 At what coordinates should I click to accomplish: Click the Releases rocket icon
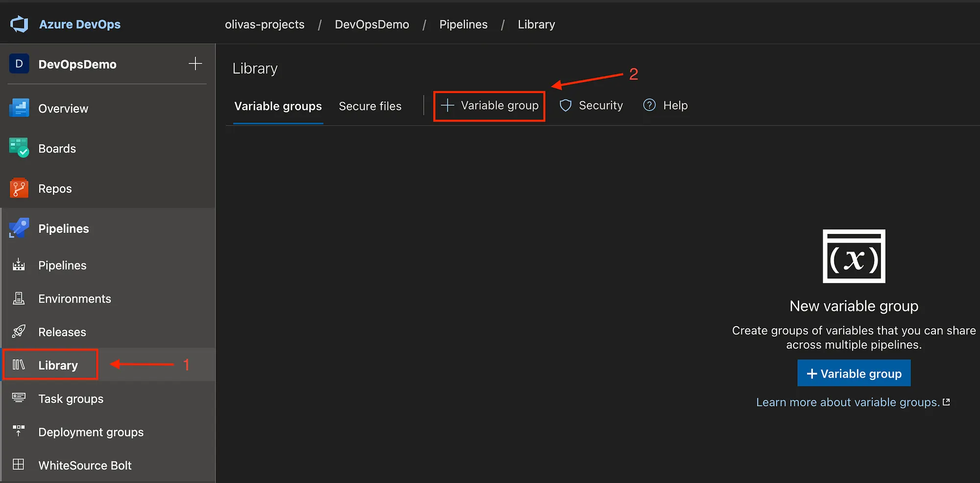click(x=19, y=331)
